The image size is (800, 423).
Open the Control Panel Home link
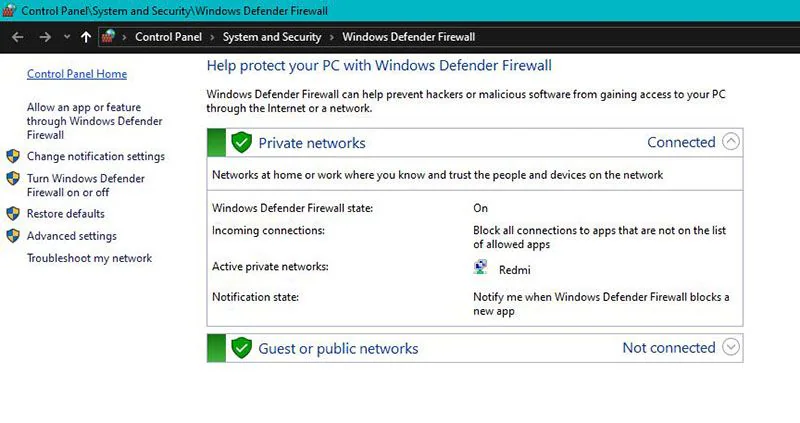[x=77, y=74]
